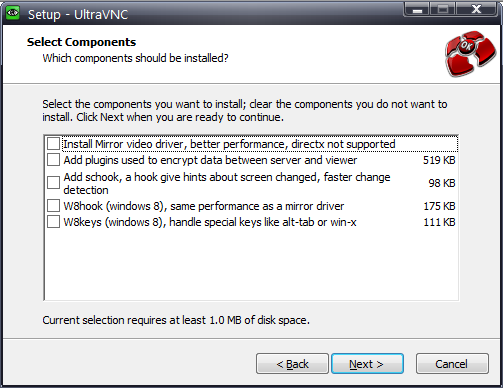The height and width of the screenshot is (388, 503).
Task: Close the Setup - UltraVNC window
Action: (x=476, y=10)
